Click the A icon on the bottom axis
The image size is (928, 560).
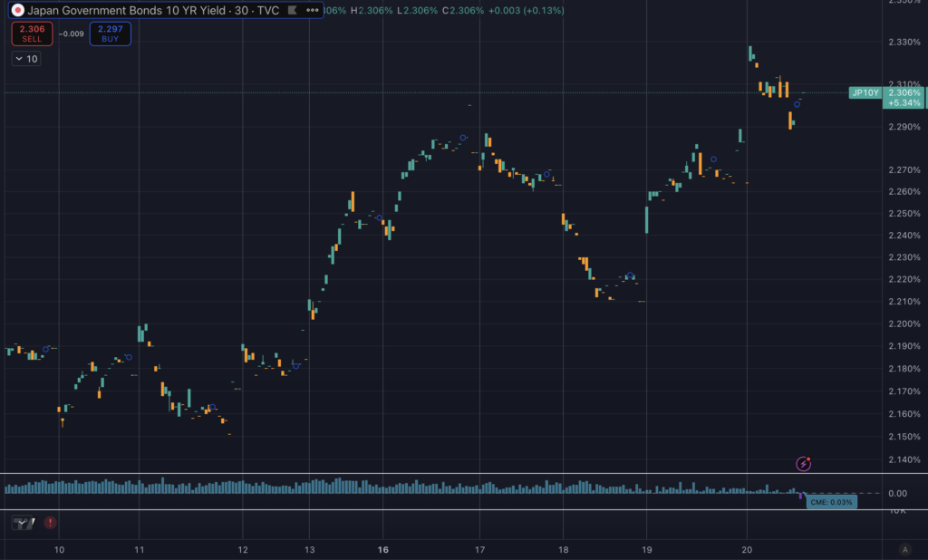[x=904, y=548]
